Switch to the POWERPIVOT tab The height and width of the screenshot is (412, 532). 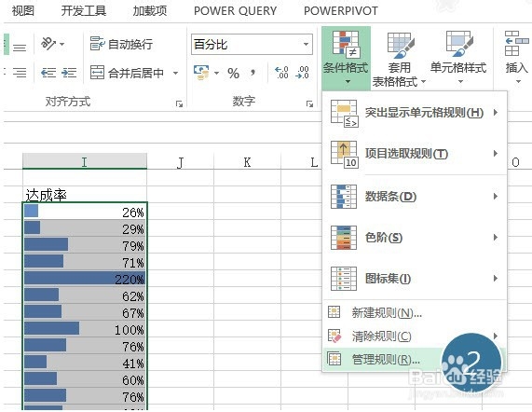click(x=341, y=11)
